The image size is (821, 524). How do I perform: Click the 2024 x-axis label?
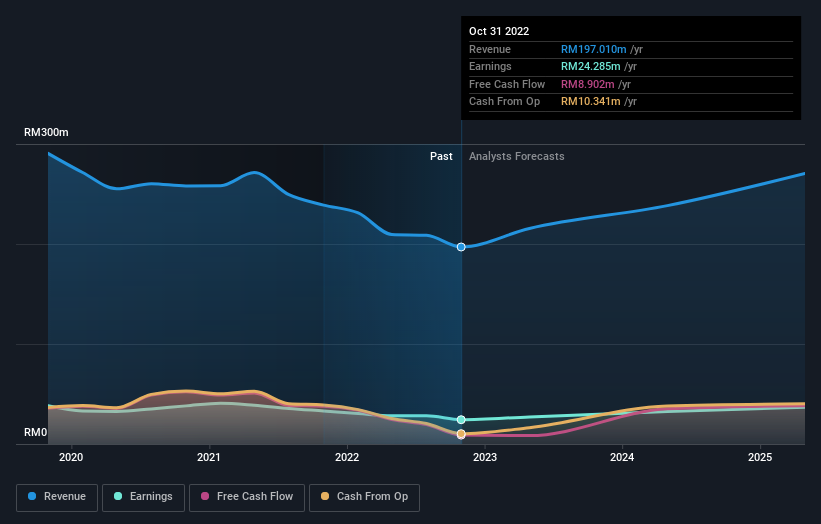coord(622,458)
